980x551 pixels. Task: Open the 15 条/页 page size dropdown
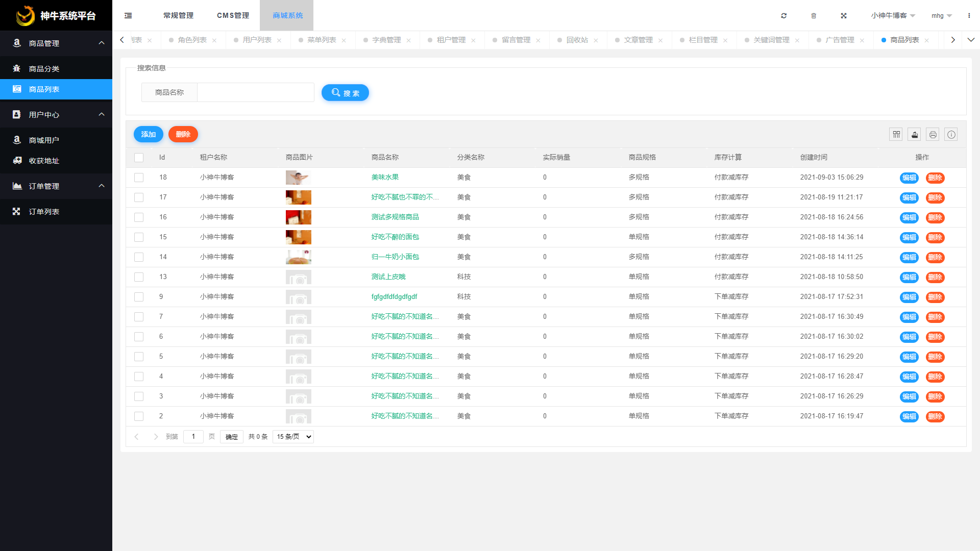point(292,436)
